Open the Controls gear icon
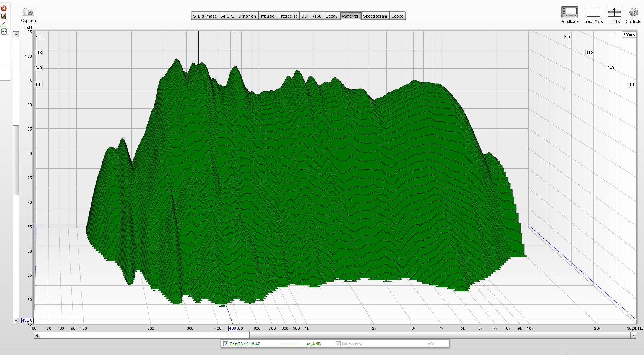The width and height of the screenshot is (644, 355). coord(633,13)
